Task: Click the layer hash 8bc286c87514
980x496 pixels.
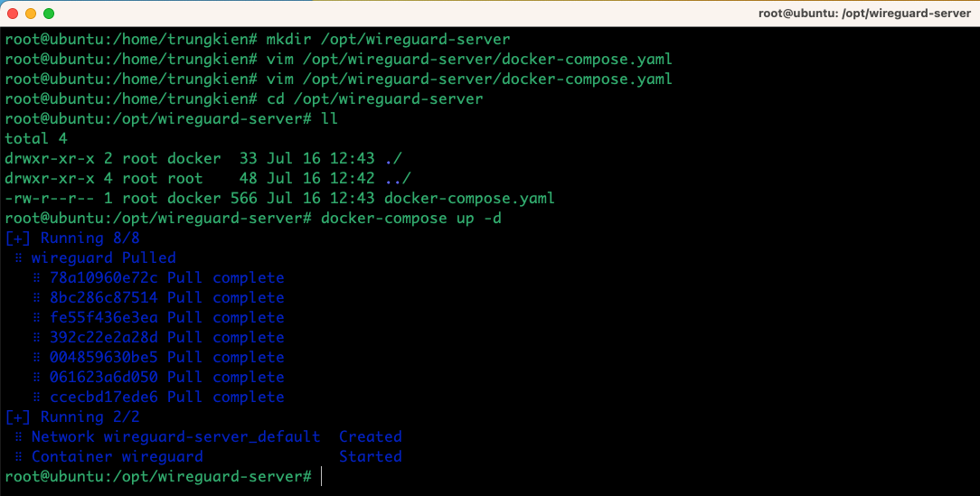Action: click(104, 297)
